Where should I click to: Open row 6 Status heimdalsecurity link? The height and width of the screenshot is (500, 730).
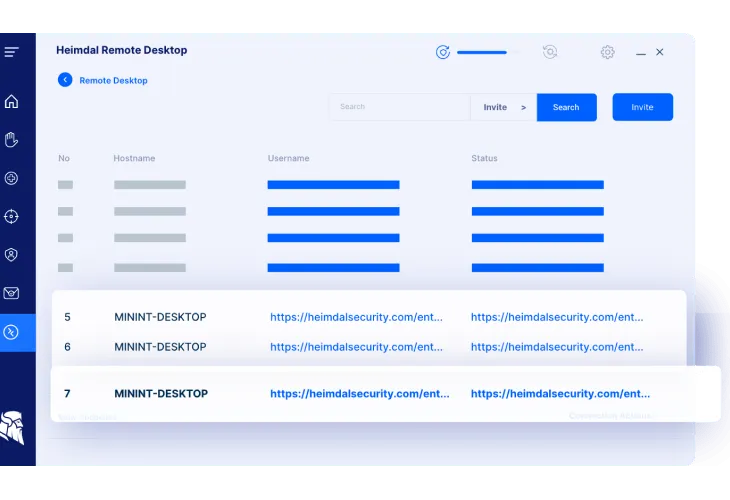tap(557, 347)
